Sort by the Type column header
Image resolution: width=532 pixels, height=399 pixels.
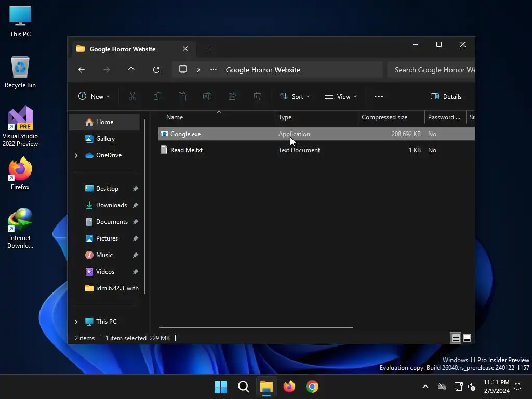point(316,117)
